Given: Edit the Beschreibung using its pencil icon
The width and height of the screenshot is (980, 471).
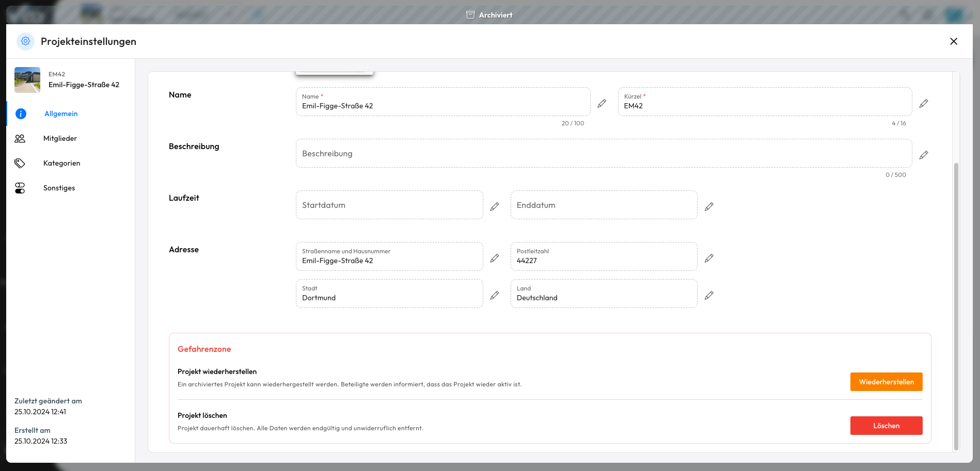Looking at the screenshot, I should (924, 155).
